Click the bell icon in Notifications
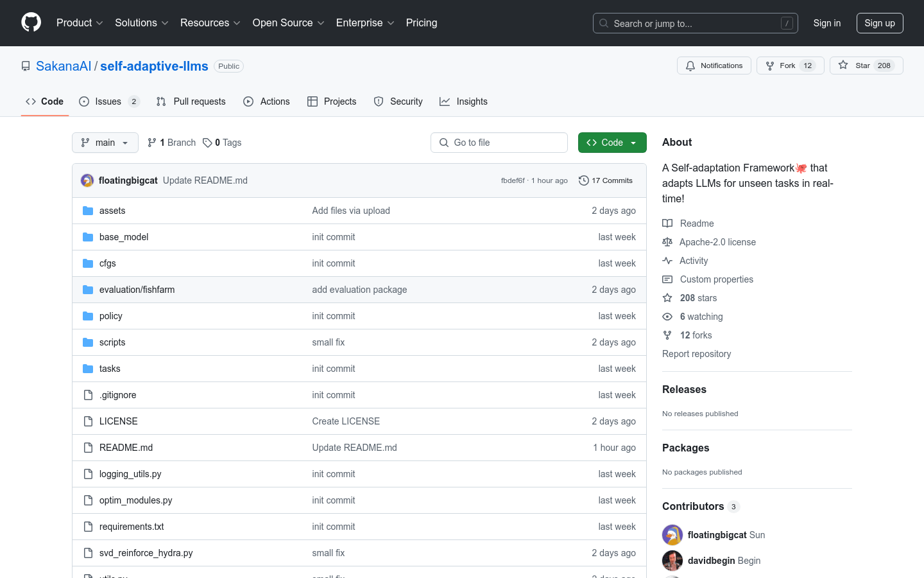The image size is (924, 578). coord(690,66)
